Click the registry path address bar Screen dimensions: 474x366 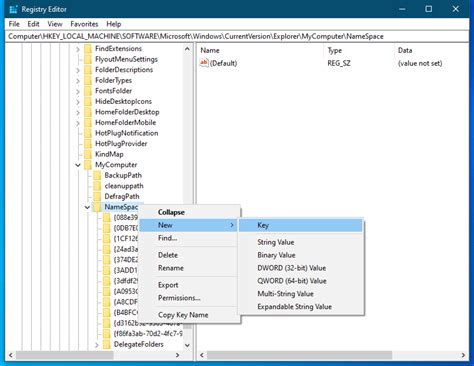pyautogui.click(x=237, y=36)
